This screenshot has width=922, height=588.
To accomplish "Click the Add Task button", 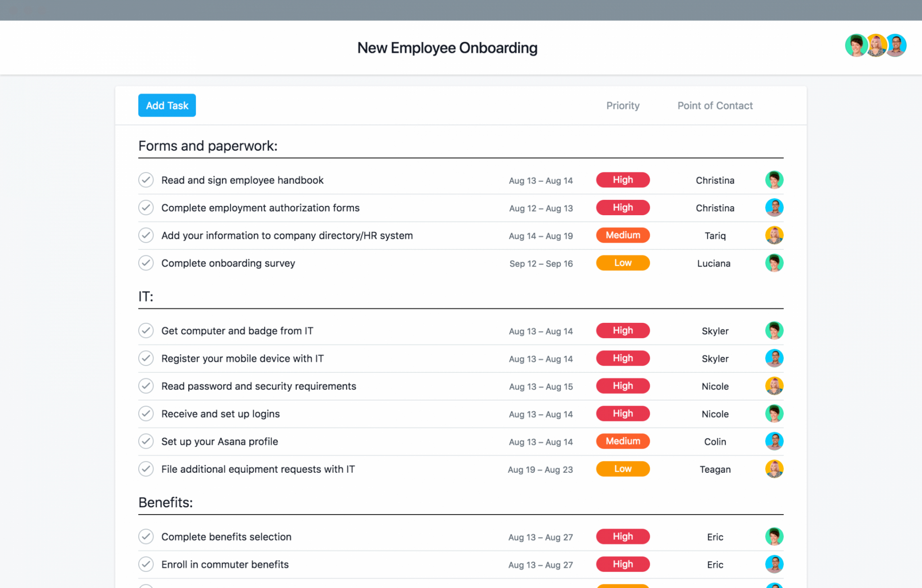I will (x=167, y=105).
